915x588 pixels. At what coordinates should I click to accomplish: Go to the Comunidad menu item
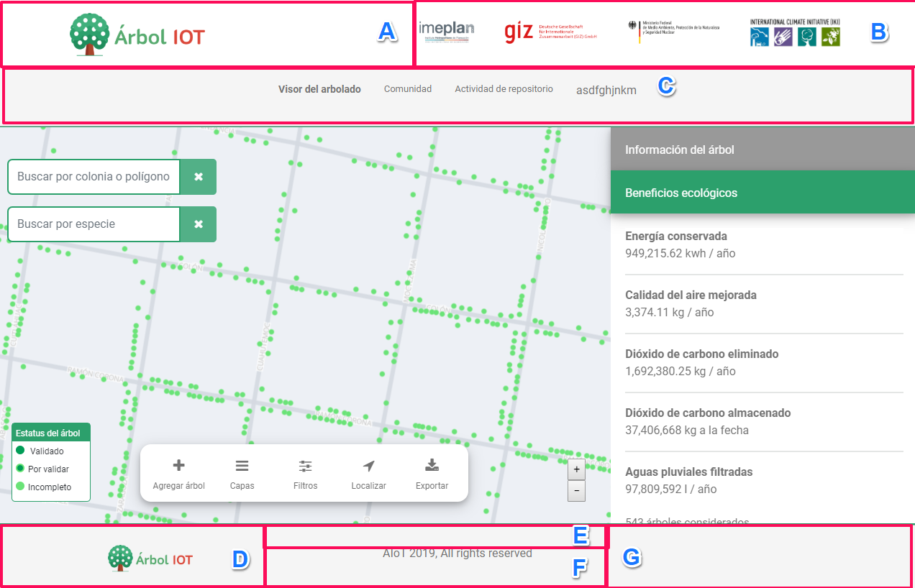point(408,89)
